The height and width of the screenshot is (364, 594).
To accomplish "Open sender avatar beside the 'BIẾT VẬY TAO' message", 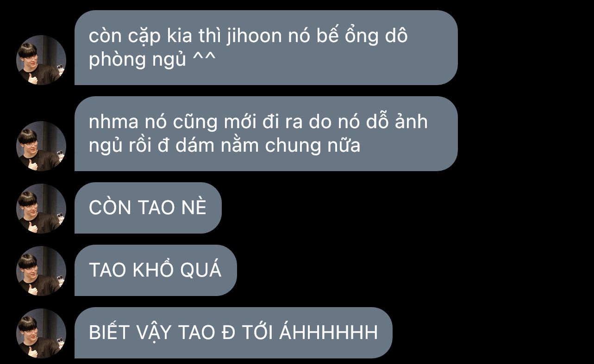I will click(x=41, y=333).
